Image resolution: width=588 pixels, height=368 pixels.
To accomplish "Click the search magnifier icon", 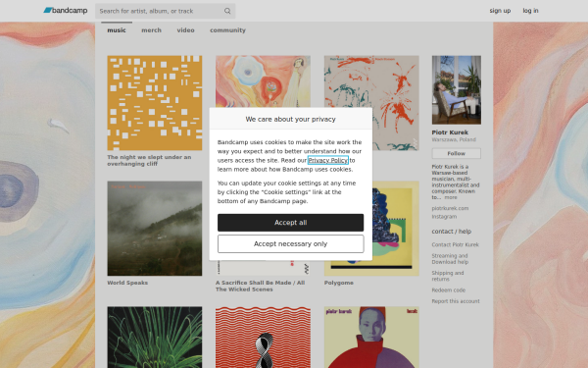I will coord(227,11).
